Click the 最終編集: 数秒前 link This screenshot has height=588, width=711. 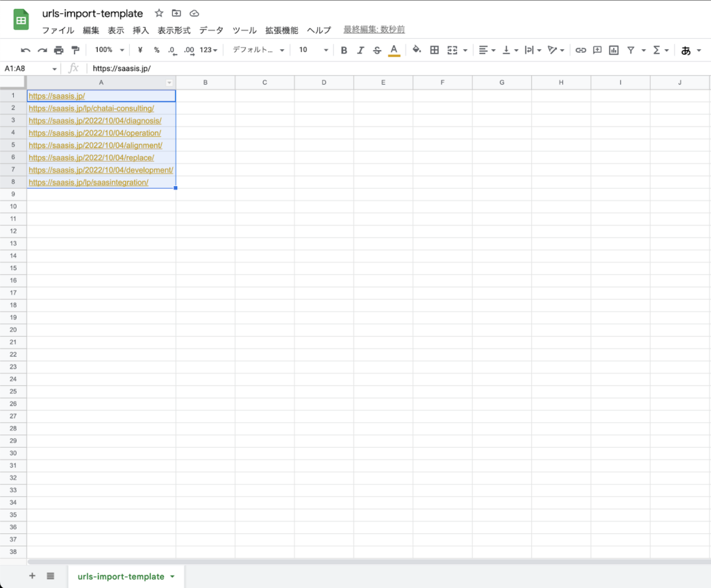374,30
